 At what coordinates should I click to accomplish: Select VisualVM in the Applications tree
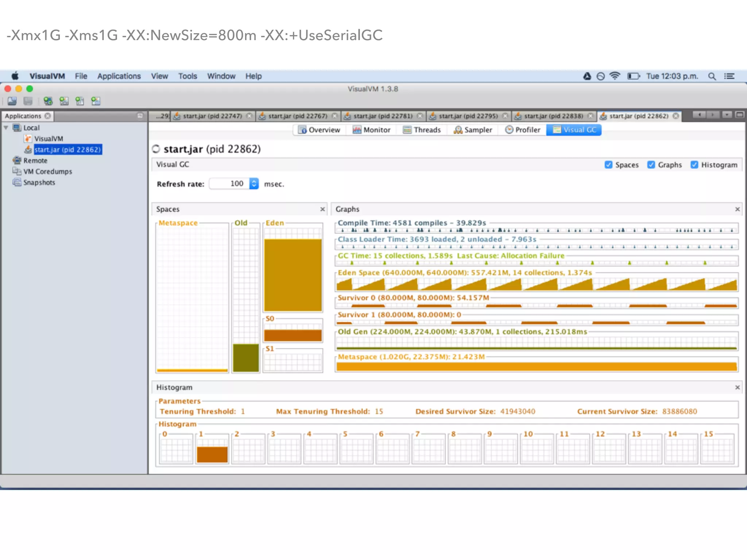[49, 139]
